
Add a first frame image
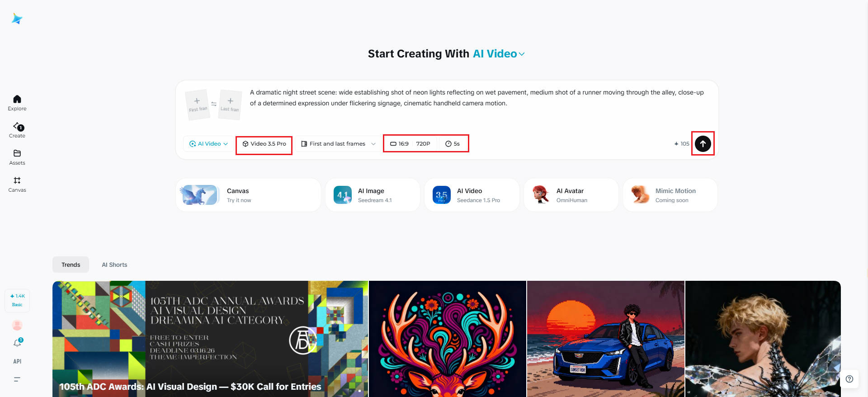198,104
